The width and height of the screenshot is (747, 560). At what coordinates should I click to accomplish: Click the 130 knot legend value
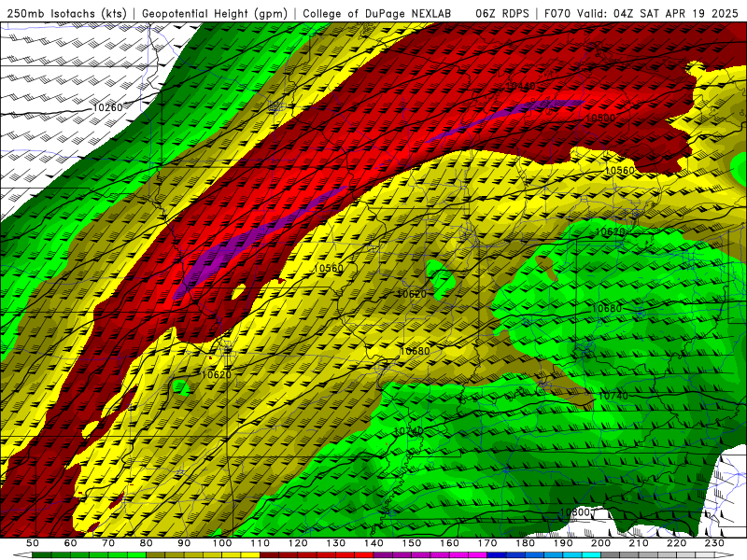tap(336, 543)
